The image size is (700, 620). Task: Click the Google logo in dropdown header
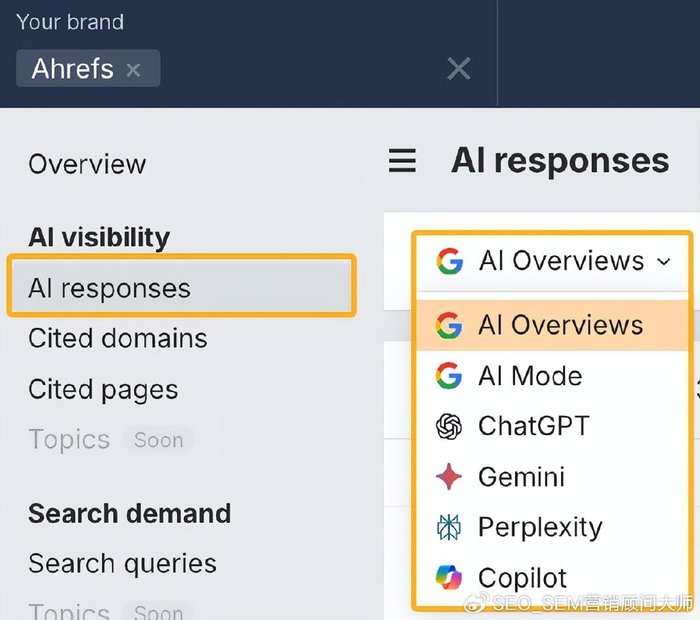click(450, 262)
